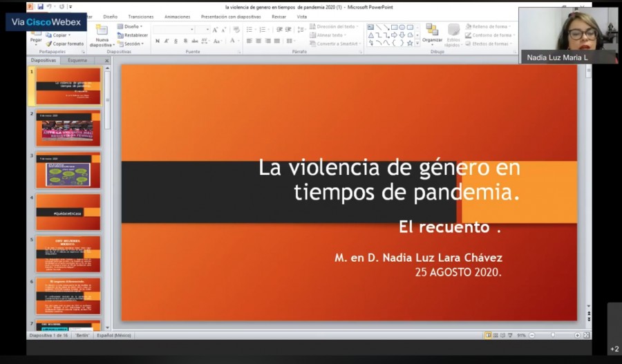Viewport: 622px width, 364px height.
Task: Open the slide Diseño layout dropdown
Action: pyautogui.click(x=130, y=26)
